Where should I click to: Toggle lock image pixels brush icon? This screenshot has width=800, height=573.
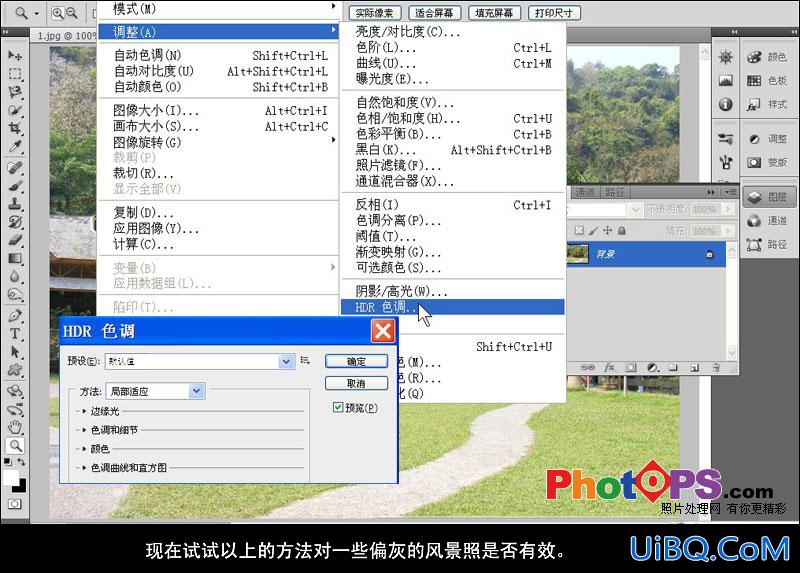593,231
